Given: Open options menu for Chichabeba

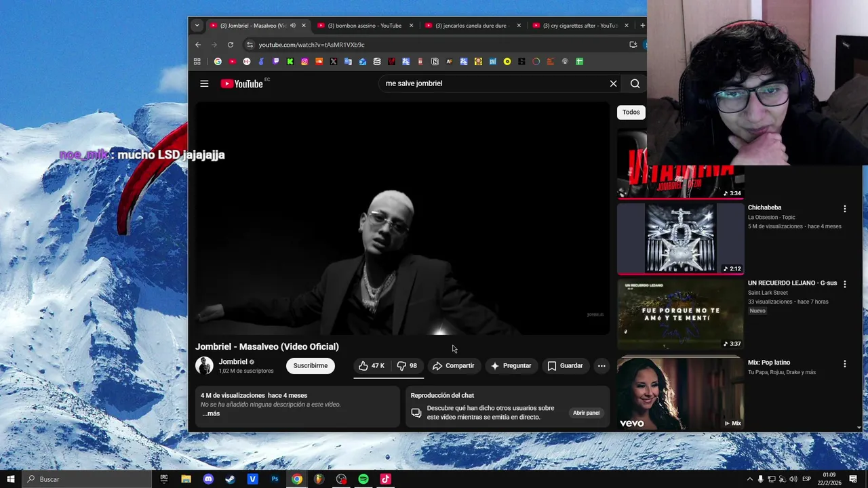Looking at the screenshot, I should (844, 209).
